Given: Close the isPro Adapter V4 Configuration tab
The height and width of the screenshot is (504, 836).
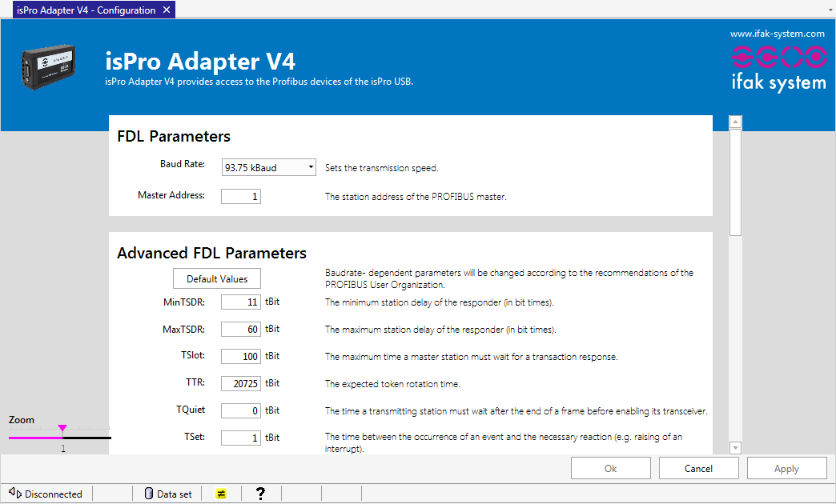Looking at the screenshot, I should coord(167,10).
